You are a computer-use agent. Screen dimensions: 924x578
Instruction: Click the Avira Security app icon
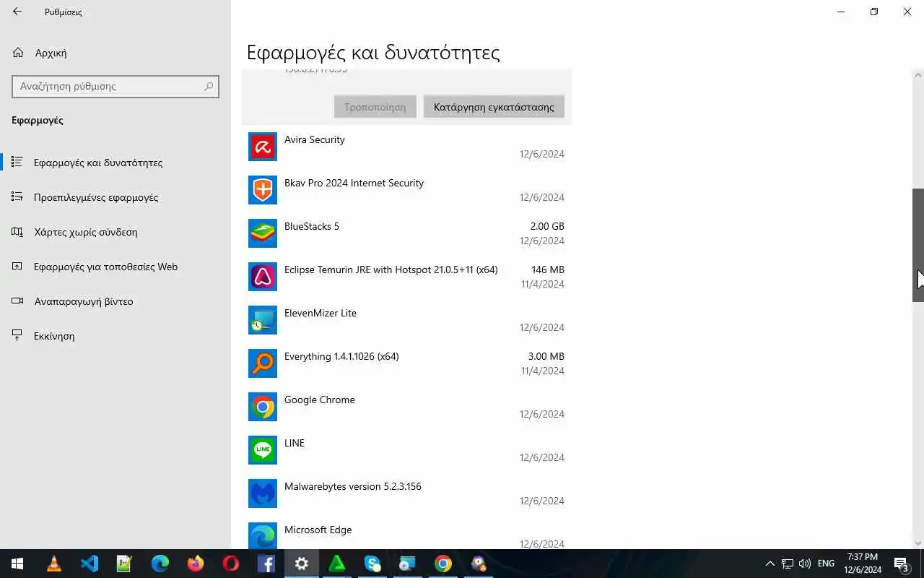[263, 147]
